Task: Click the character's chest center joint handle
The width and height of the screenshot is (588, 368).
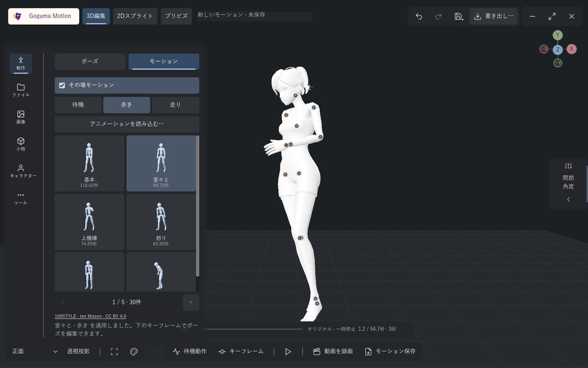Action: pyautogui.click(x=297, y=126)
